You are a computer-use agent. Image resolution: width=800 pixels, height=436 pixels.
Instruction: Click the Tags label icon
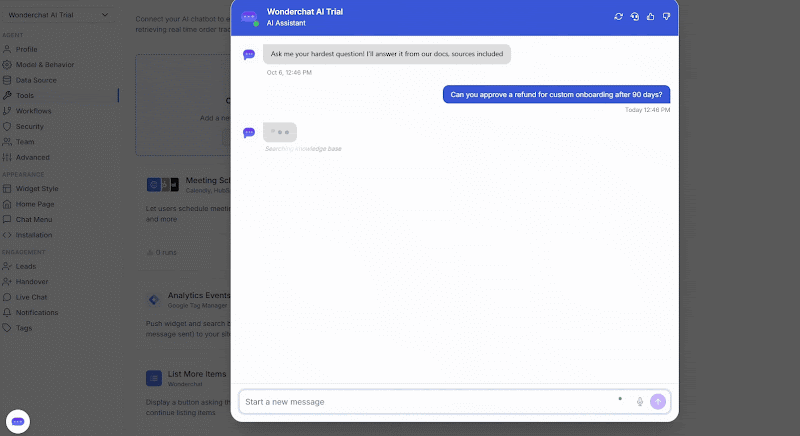[7, 328]
